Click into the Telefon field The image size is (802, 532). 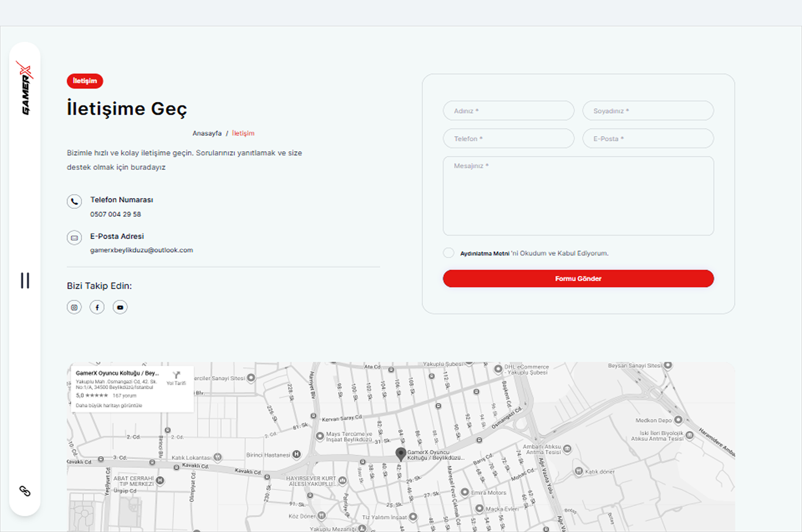508,139
